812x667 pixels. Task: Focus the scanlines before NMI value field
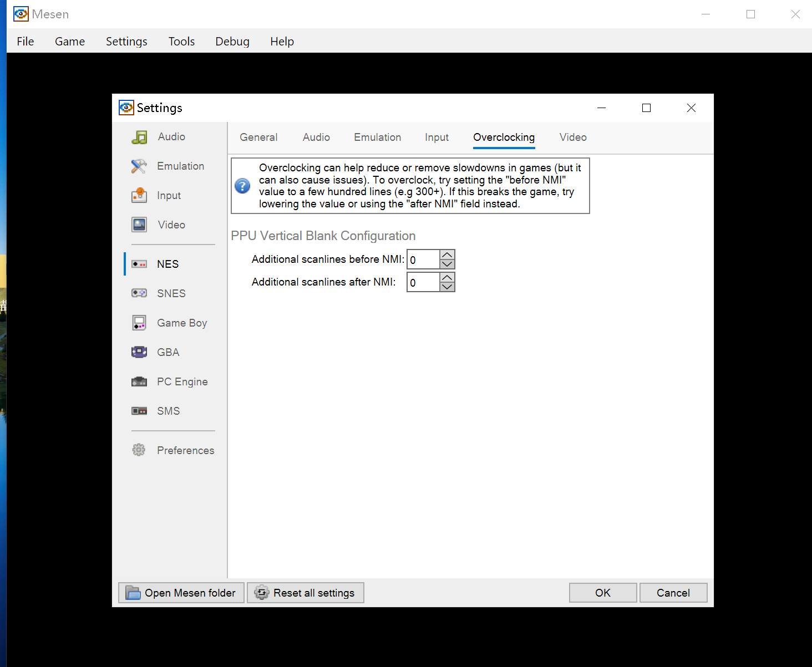click(x=424, y=259)
